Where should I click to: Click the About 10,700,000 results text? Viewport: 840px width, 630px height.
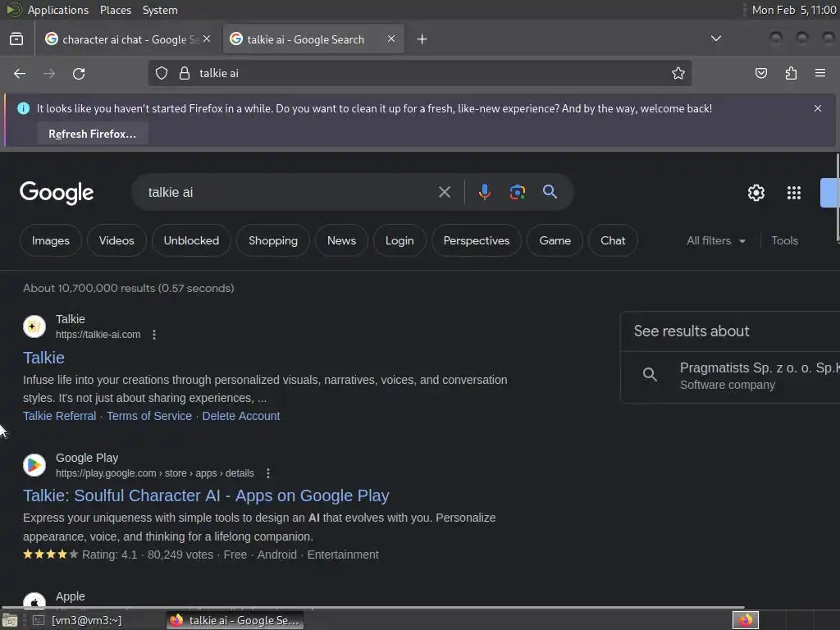point(129,288)
